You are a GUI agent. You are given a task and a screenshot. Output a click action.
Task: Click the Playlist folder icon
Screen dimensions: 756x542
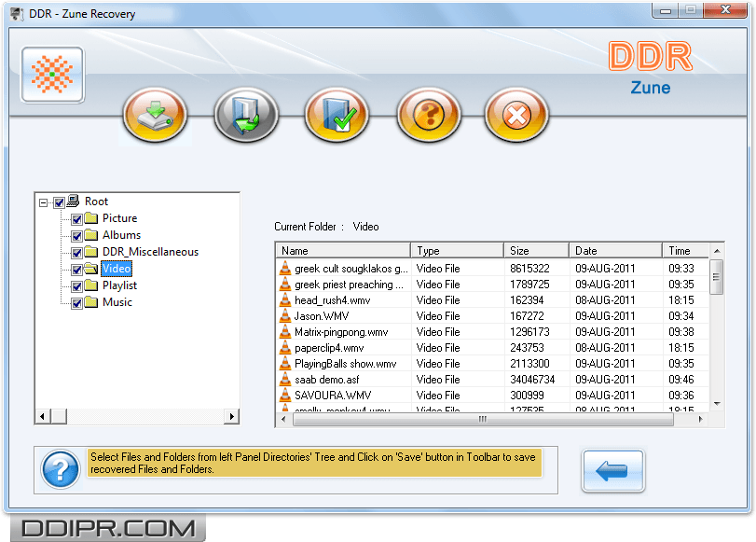(91, 285)
